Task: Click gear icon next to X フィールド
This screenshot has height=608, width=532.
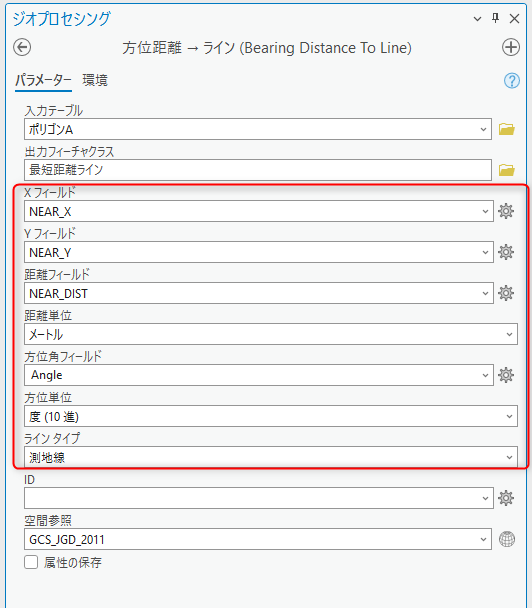Action: [506, 211]
